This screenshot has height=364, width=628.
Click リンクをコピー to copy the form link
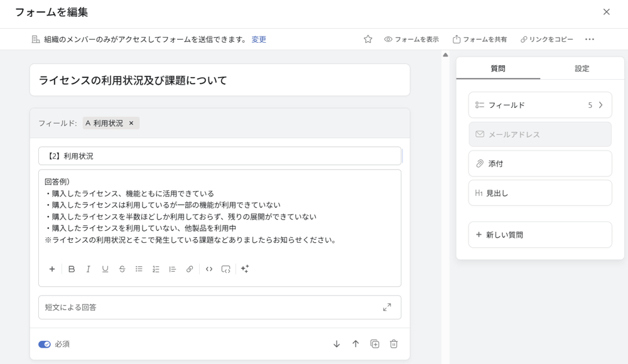click(x=546, y=39)
